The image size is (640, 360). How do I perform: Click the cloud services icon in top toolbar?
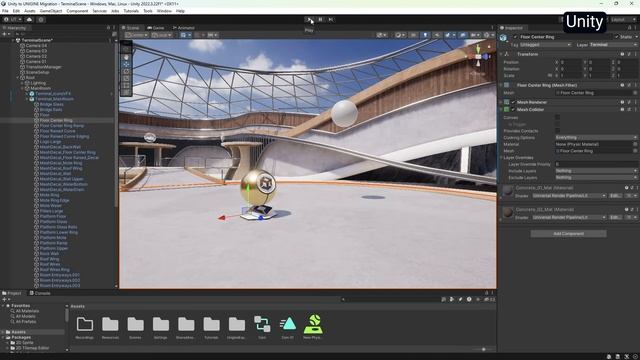[29, 19]
